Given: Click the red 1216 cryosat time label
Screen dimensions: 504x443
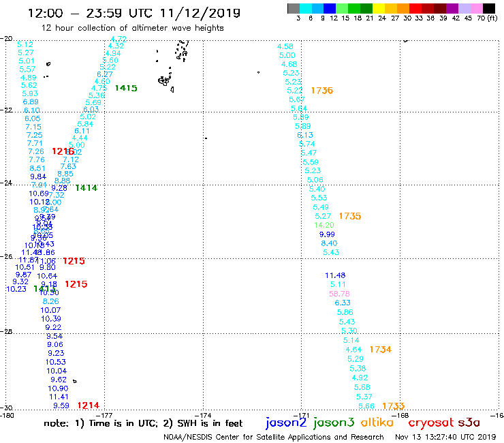Looking at the screenshot, I should tap(63, 151).
